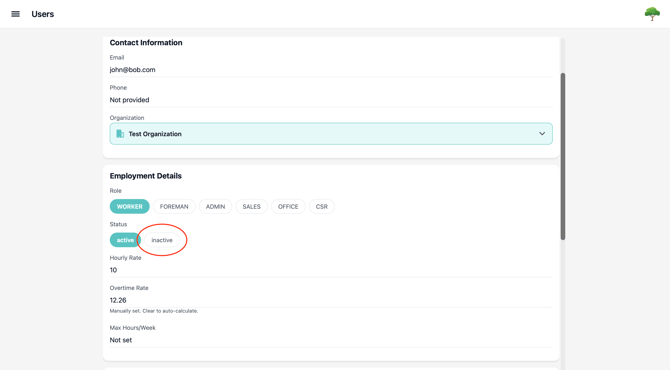Edit the Overtime Rate value 12.26

tap(331, 300)
